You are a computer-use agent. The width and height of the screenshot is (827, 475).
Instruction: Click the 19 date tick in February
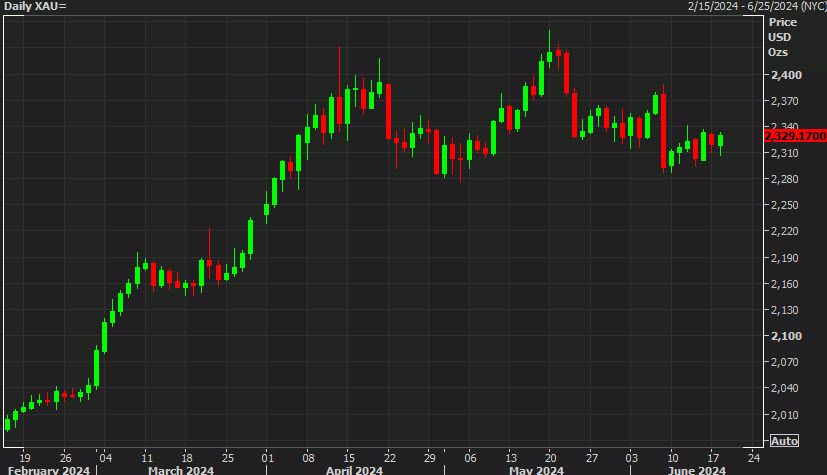coord(25,458)
